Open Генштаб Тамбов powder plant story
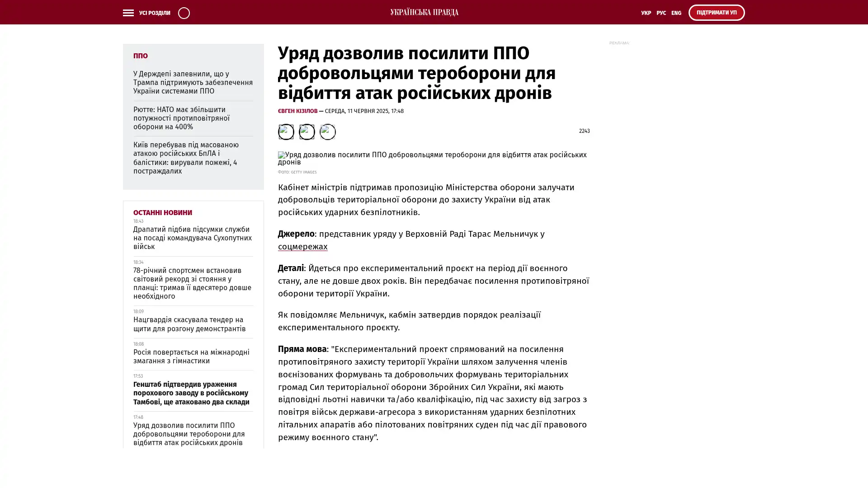Screen dimensions: 868x488 (191, 393)
